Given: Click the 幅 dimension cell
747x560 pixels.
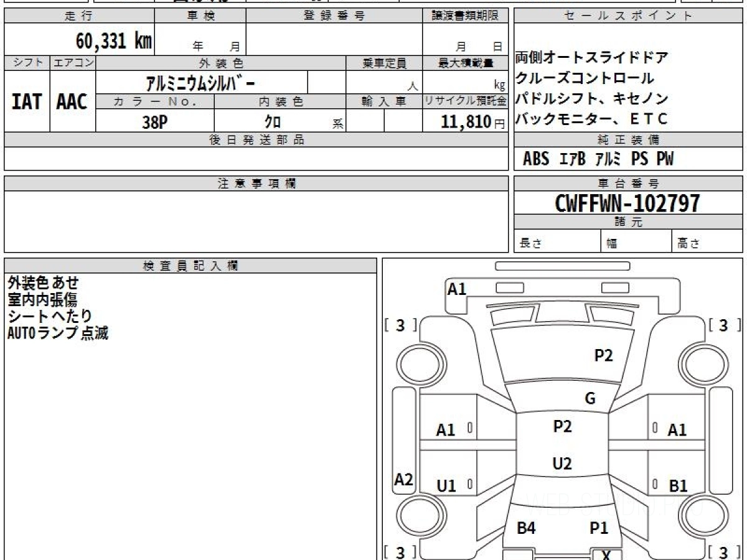Looking at the screenshot, I should tap(636, 241).
